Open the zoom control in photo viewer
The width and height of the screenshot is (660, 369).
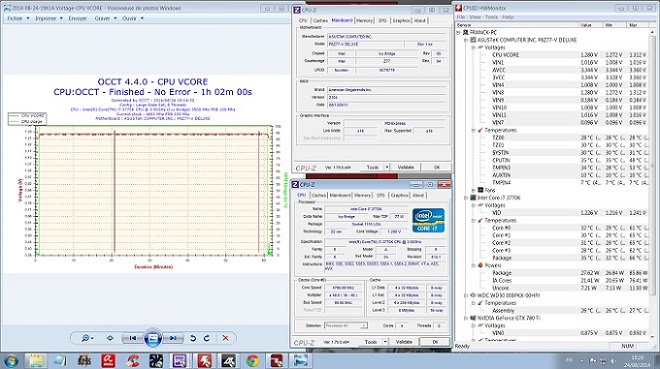(88, 338)
